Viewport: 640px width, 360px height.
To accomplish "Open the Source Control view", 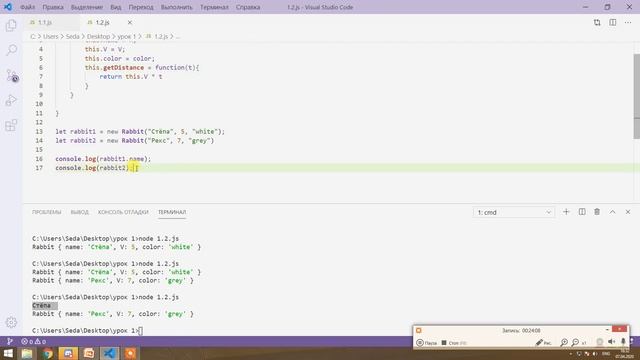I will (x=12, y=76).
